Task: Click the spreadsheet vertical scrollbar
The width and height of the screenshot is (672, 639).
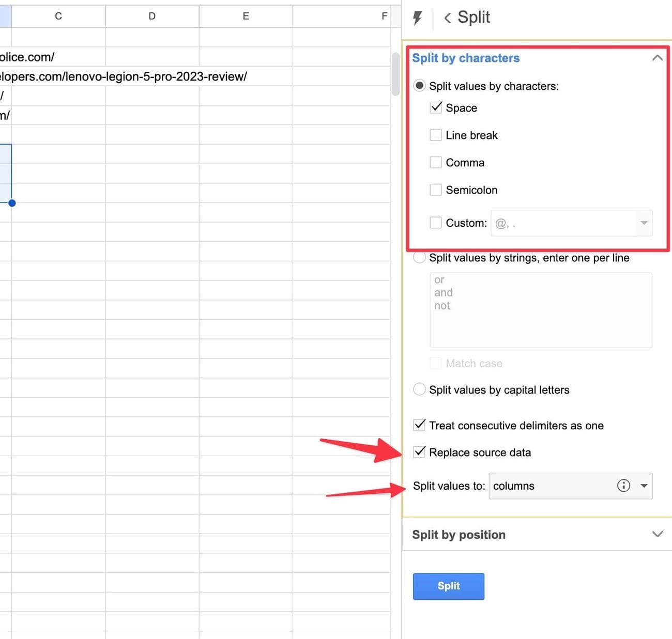Action: 395,74
